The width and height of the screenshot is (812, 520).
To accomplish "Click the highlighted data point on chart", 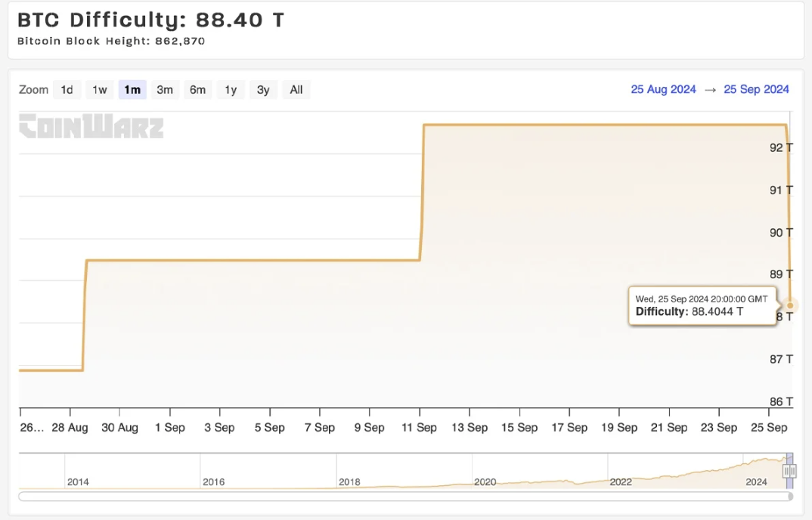I will point(790,305).
